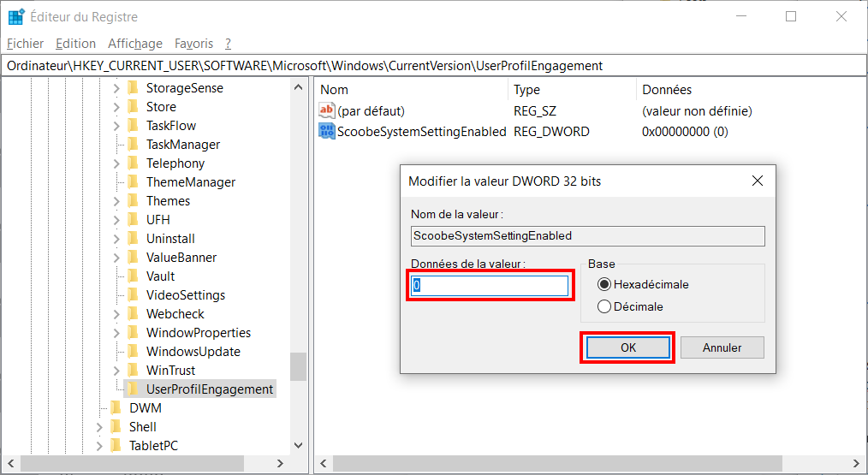Click the tree scroll up arrow
Screen dimensions: 868x475
click(x=298, y=87)
